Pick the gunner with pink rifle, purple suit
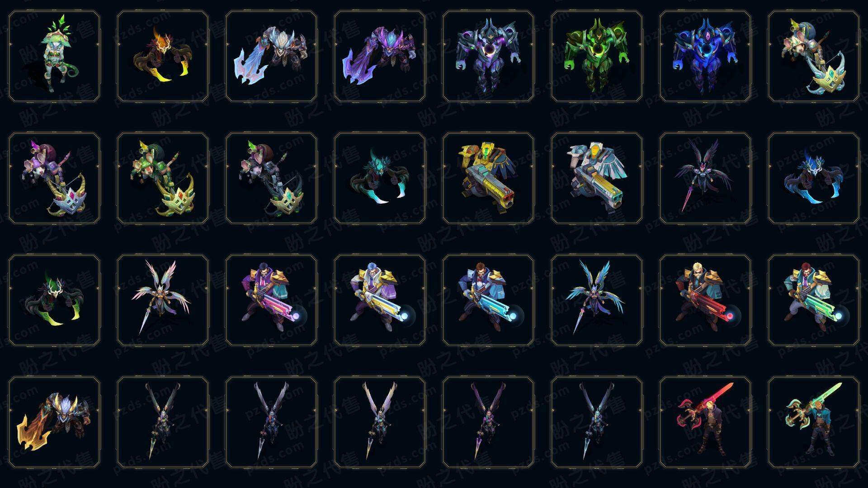 [271, 300]
